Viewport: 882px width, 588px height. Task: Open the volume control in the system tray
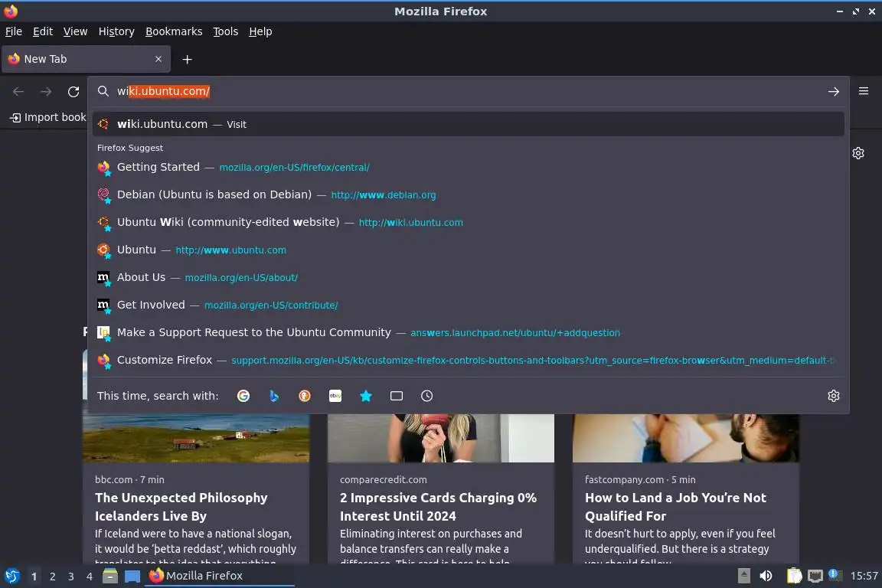[x=766, y=576]
